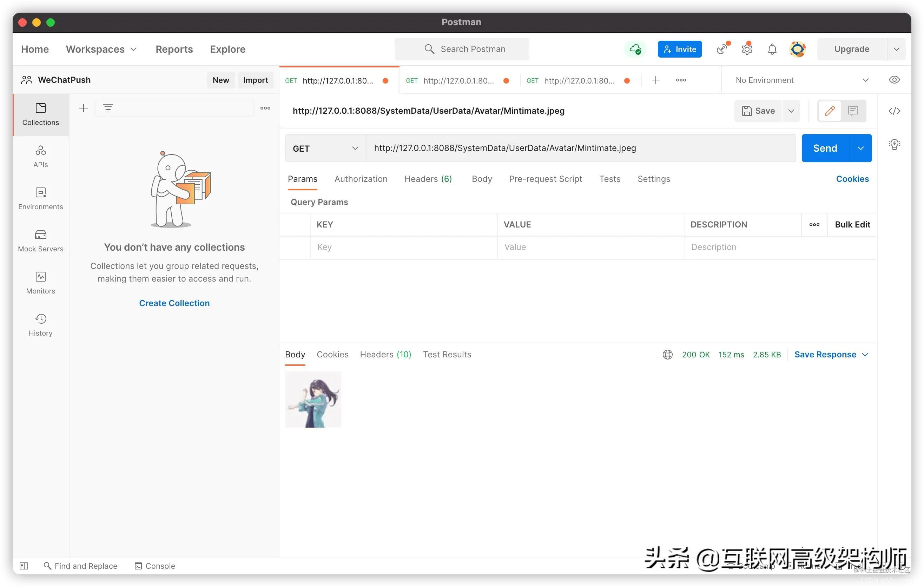924x587 pixels.
Task: Go to Home in top navigation
Action: coord(35,49)
